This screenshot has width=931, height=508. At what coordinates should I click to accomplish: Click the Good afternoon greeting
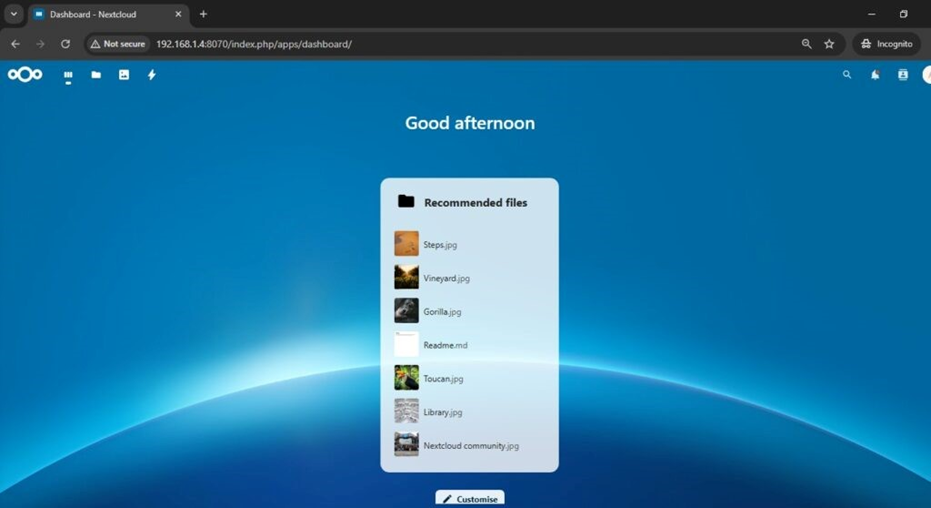470,123
